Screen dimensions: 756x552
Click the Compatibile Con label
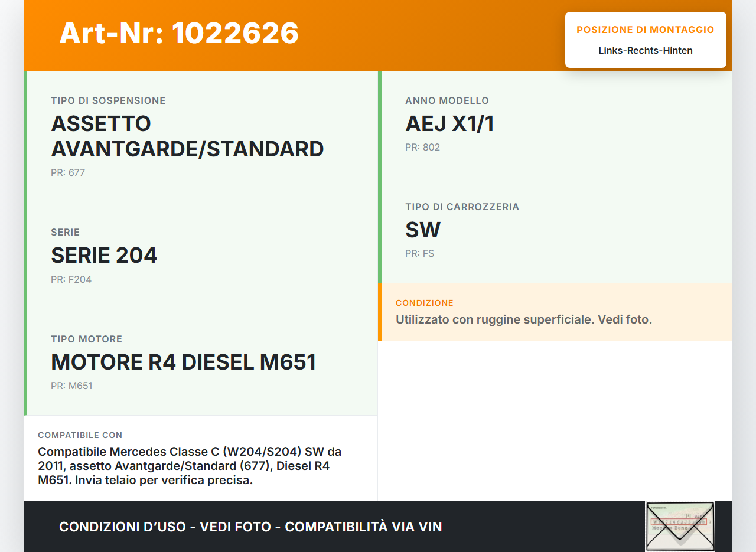tap(80, 435)
